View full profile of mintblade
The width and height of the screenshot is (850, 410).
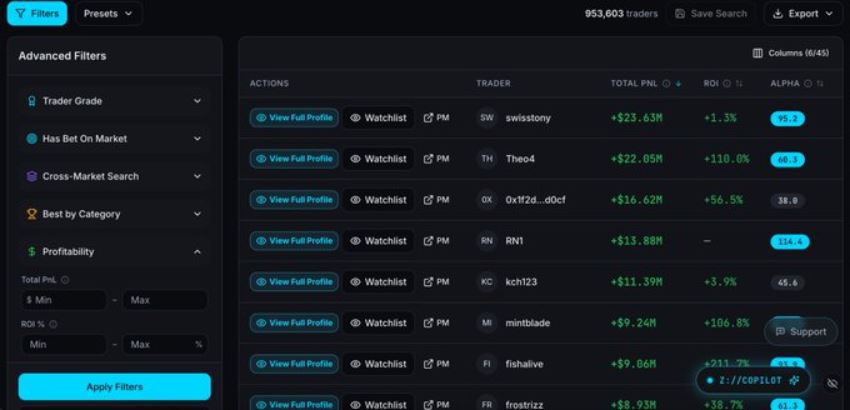[x=294, y=323]
